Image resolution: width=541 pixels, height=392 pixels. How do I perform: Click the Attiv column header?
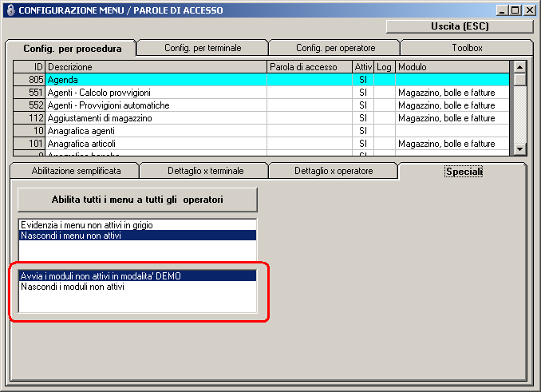click(363, 67)
